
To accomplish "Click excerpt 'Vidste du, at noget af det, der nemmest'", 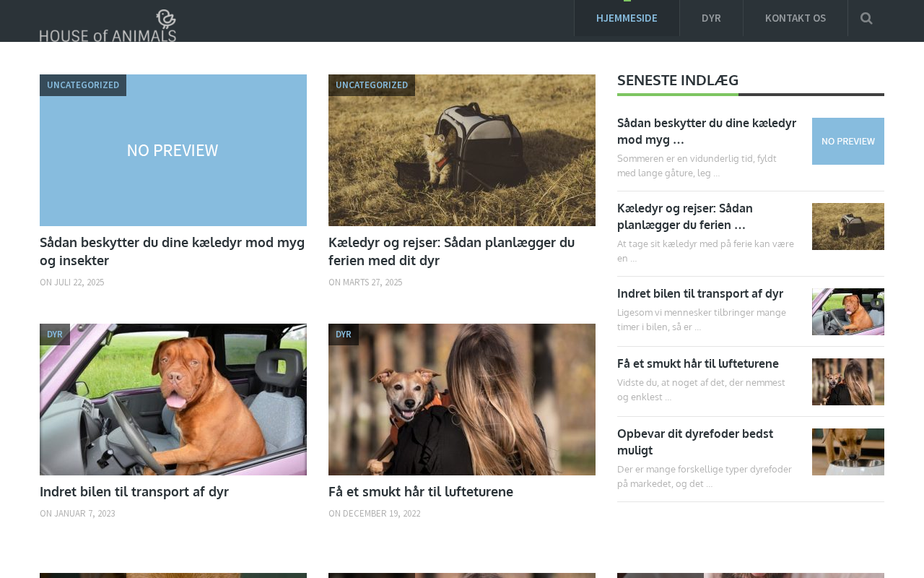I will click(701, 382).
